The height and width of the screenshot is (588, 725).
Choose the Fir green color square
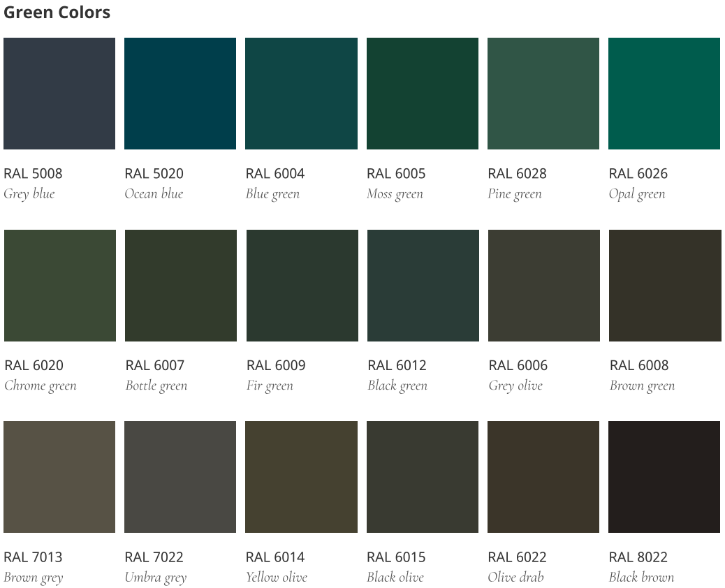(302, 286)
